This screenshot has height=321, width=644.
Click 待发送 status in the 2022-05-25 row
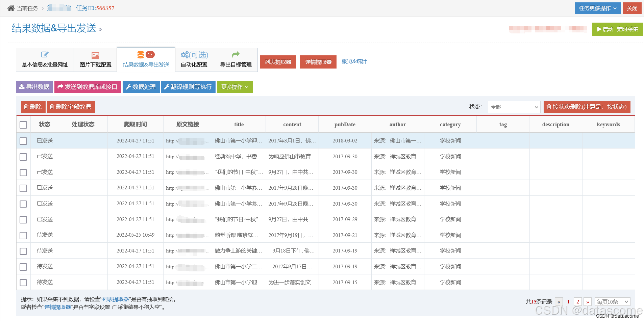point(45,235)
